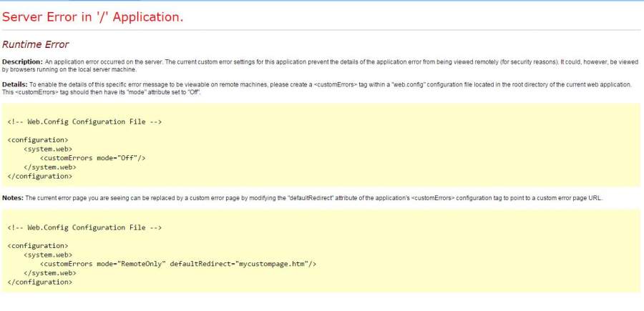Image resolution: width=644 pixels, height=311 pixels.
Task: Click the bold "Description:" label
Action: point(22,62)
